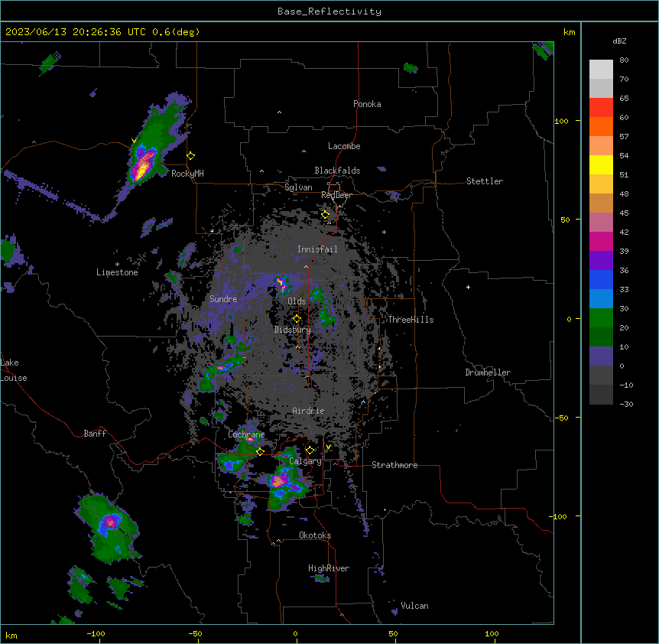
Task: Click the Banff label
Action: pos(95,434)
